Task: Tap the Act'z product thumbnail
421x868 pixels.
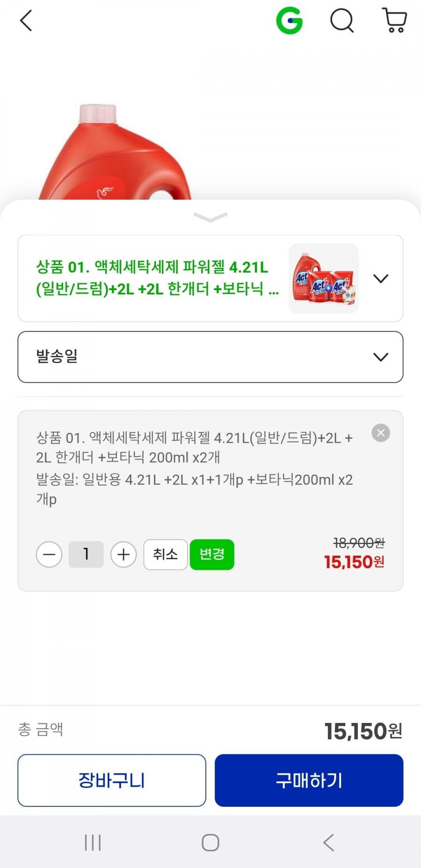Action: point(324,278)
